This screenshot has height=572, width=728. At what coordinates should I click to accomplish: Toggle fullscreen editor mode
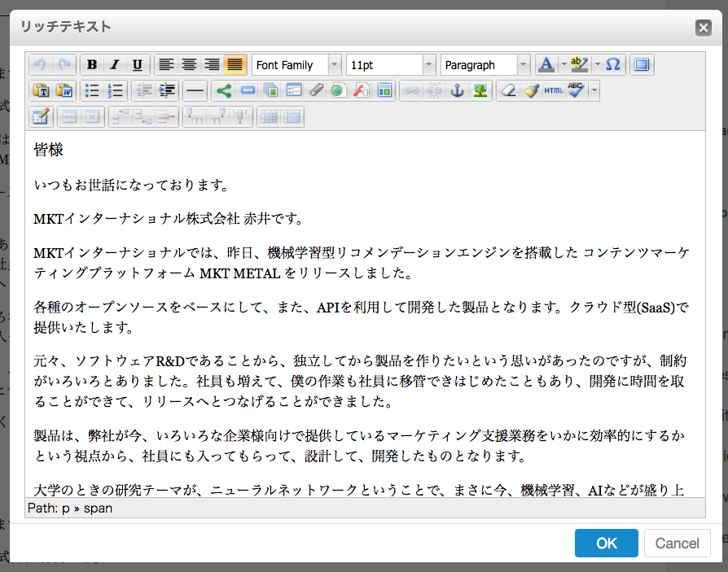pyautogui.click(x=642, y=65)
